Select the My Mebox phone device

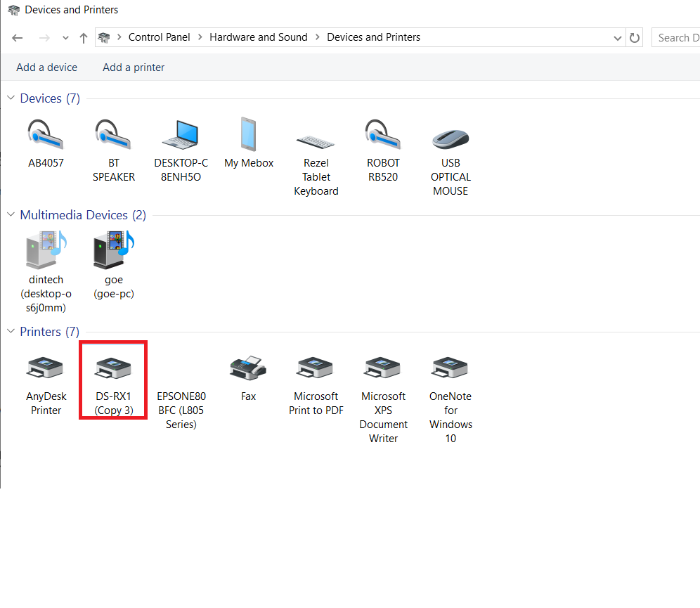249,143
